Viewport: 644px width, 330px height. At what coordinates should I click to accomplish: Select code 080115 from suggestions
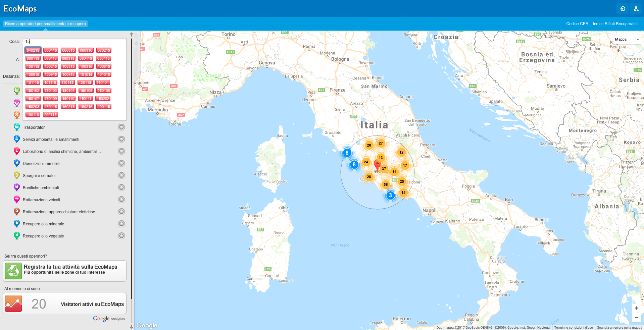33,58
